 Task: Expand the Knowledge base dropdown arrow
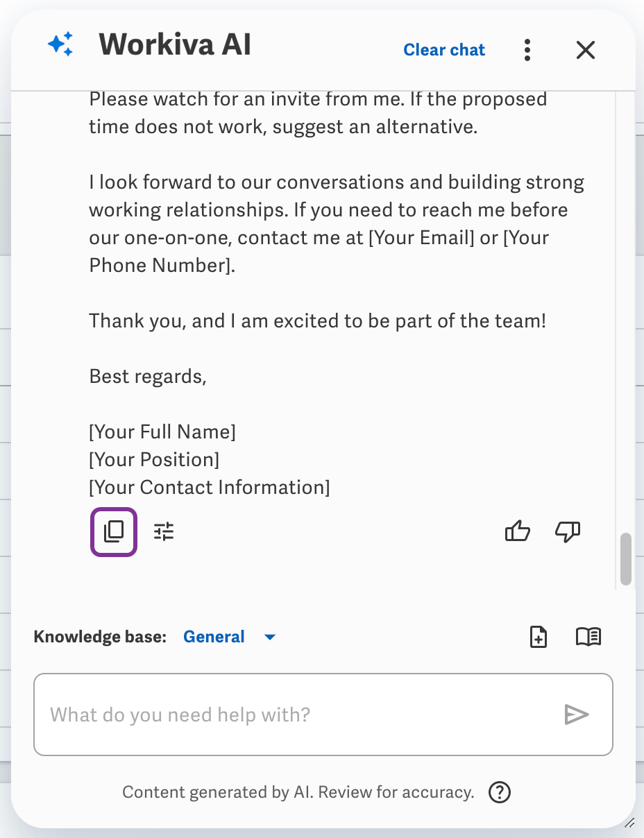pos(271,637)
